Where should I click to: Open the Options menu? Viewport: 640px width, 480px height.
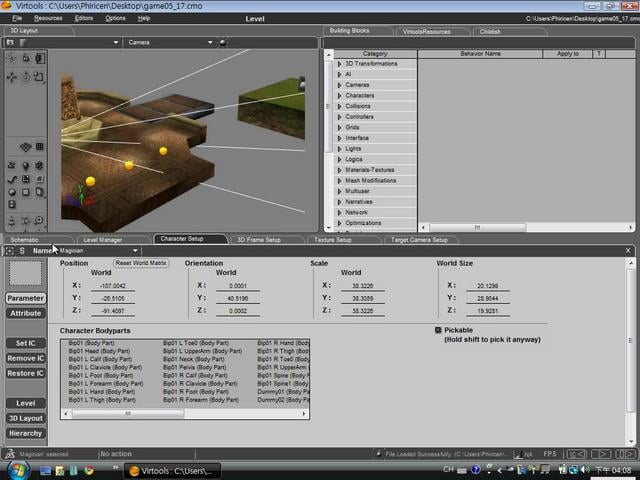(x=115, y=18)
